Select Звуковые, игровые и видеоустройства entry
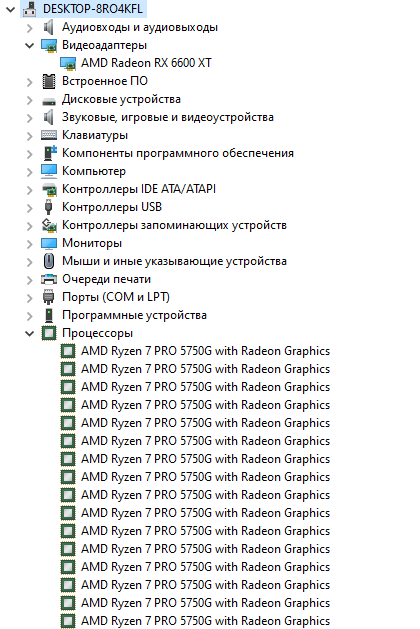The image size is (420, 629). [168, 117]
